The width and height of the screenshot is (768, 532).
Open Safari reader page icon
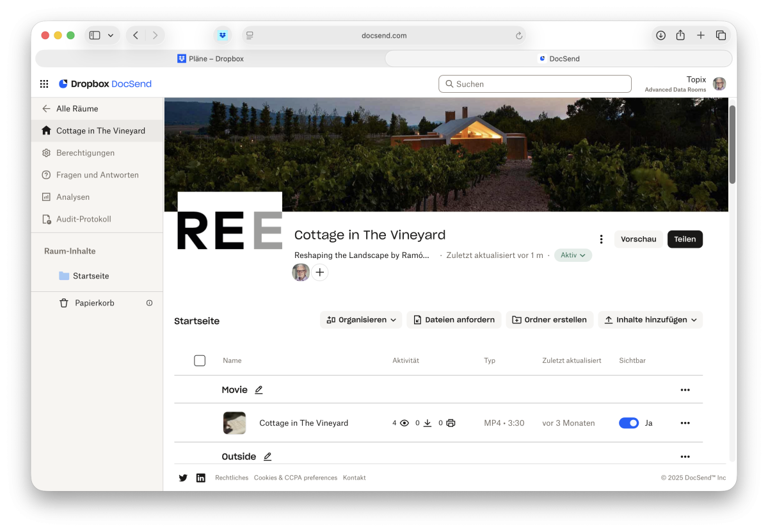point(250,35)
